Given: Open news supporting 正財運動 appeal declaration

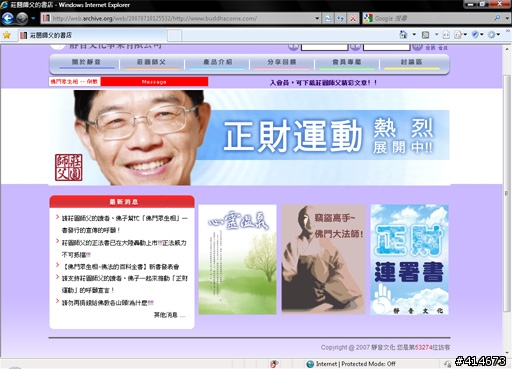Looking at the screenshot, I should pos(125,284).
